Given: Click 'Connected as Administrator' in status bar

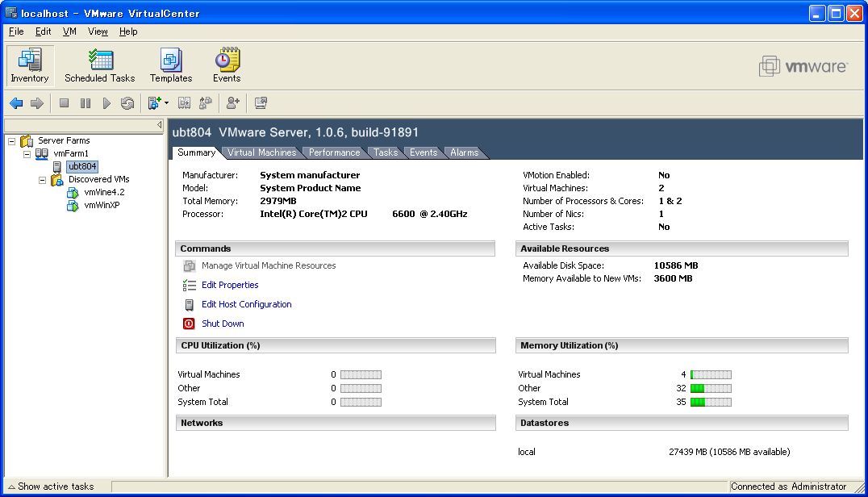Looking at the screenshot, I should (x=788, y=487).
